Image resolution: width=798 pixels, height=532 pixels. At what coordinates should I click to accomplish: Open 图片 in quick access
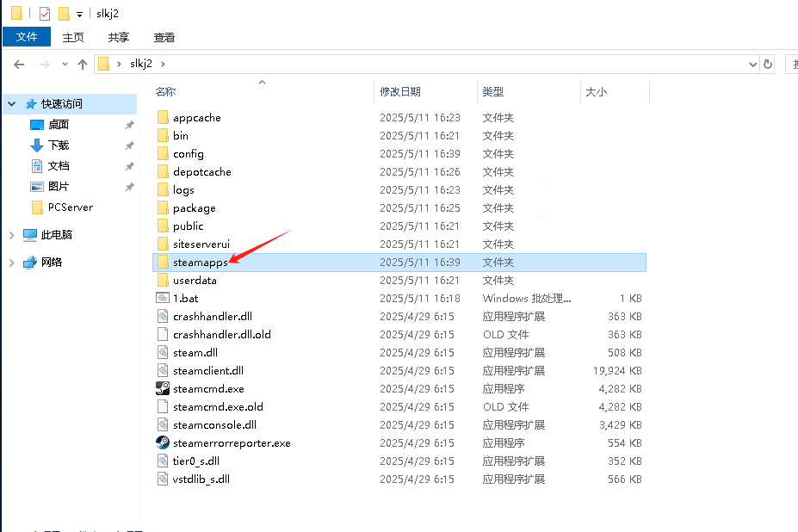59,186
